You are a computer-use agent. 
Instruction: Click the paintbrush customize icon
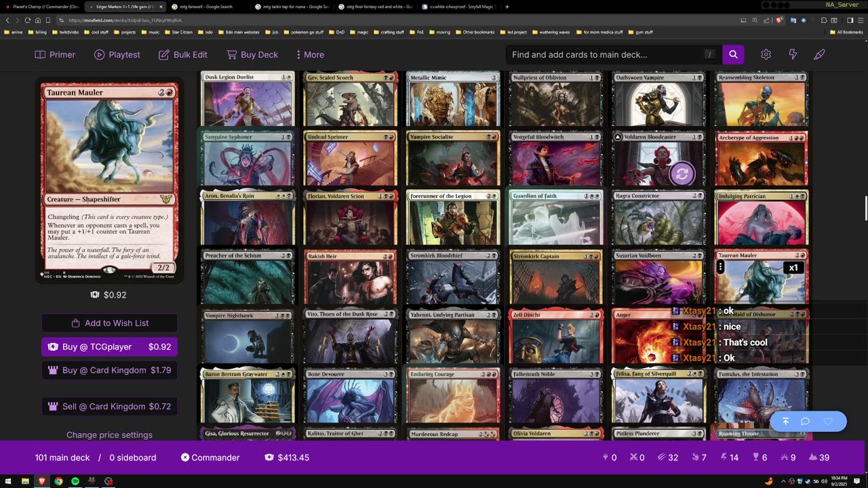pyautogui.click(x=819, y=54)
